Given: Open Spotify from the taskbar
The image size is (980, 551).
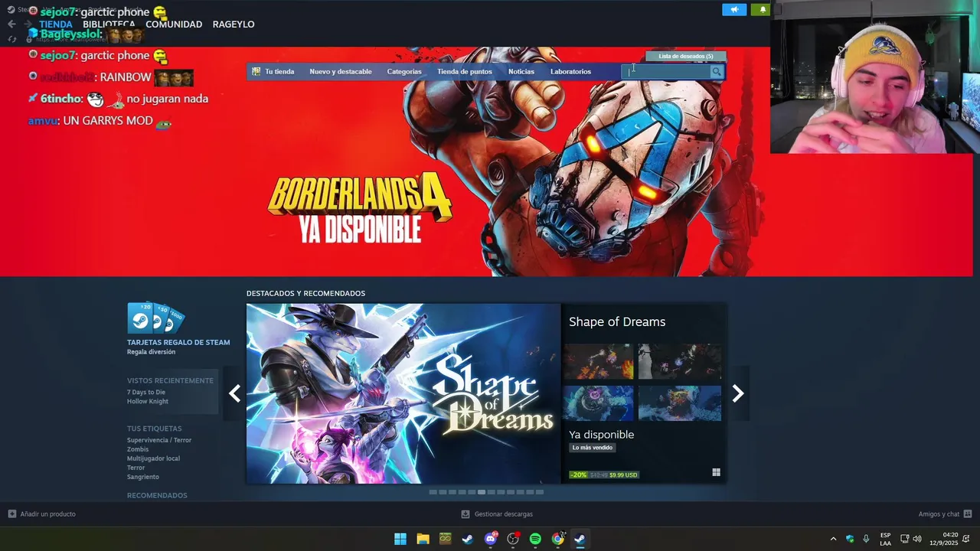Looking at the screenshot, I should pyautogui.click(x=535, y=539).
